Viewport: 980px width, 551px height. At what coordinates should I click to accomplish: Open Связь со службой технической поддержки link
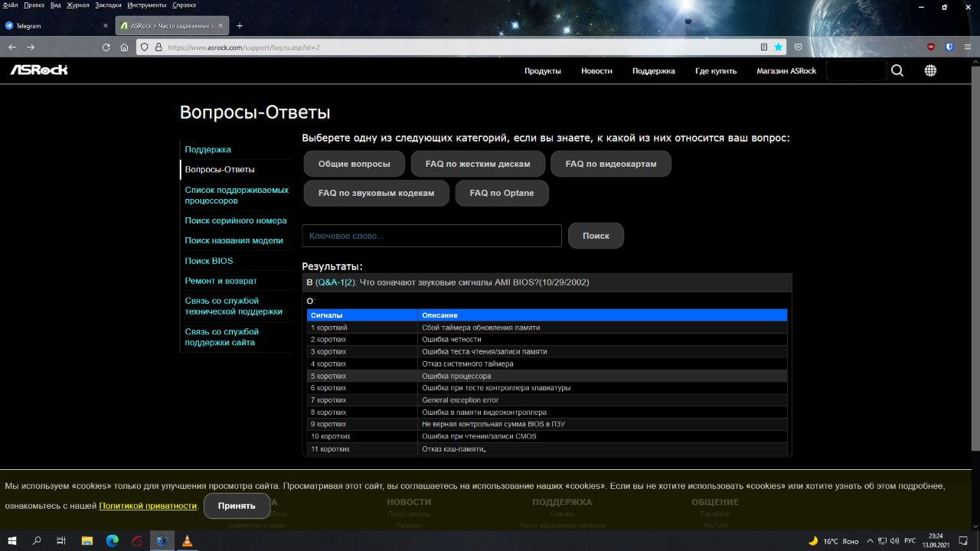click(x=234, y=306)
